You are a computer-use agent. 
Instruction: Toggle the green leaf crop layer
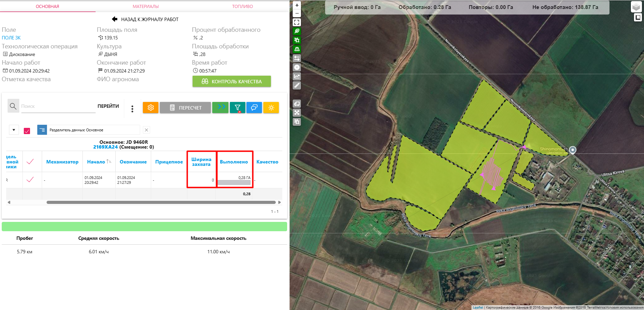click(x=297, y=31)
